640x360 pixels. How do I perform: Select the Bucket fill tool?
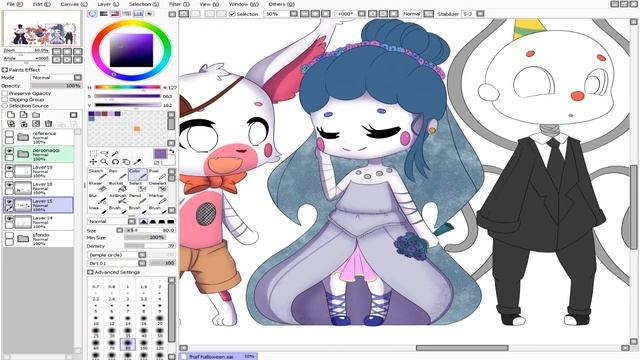coord(117,187)
